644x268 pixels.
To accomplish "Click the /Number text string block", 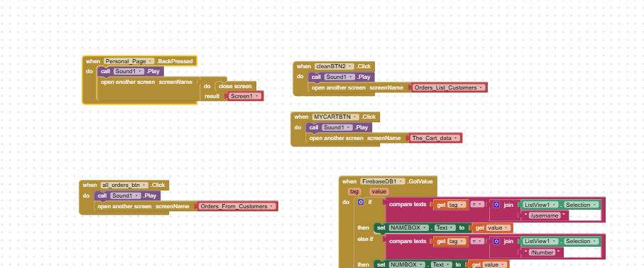I will coord(542,252).
